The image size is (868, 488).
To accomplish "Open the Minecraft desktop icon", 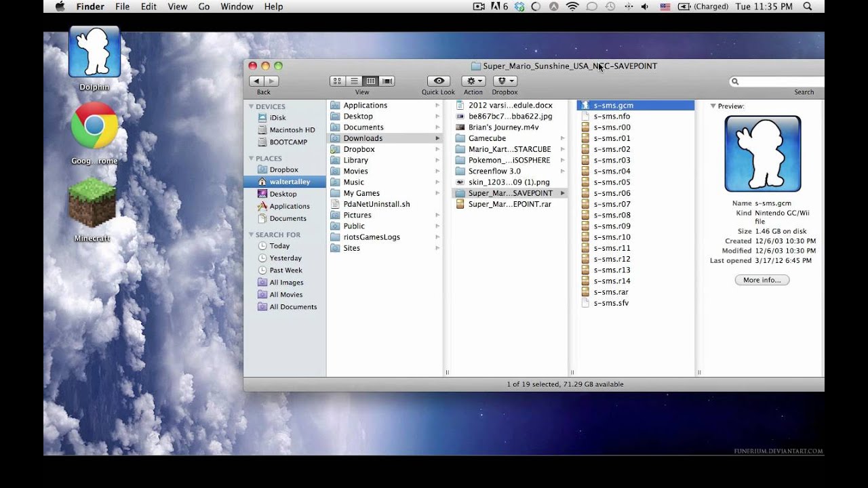I will coord(92,203).
